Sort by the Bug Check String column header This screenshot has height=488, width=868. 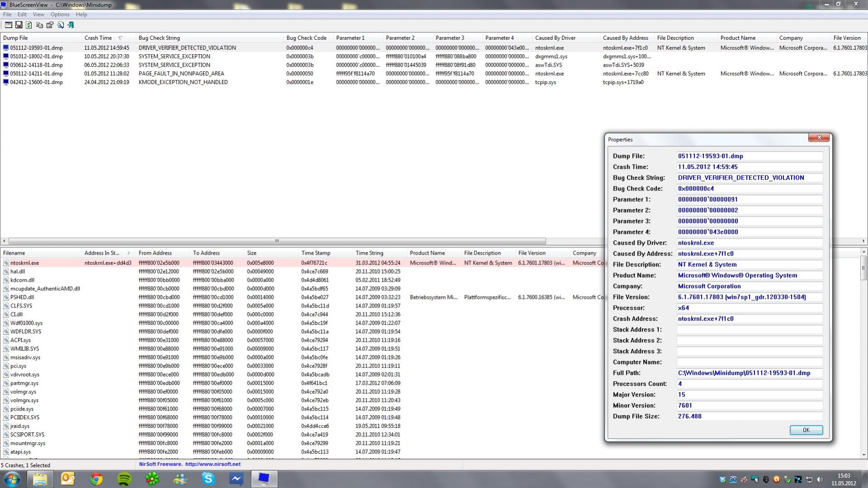(x=209, y=38)
